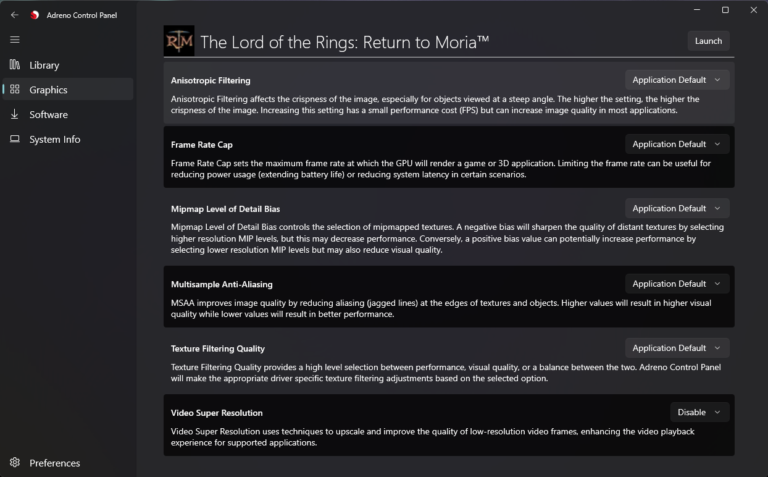
Task: Click the Adreno Control Panel logo
Action: 35,15
